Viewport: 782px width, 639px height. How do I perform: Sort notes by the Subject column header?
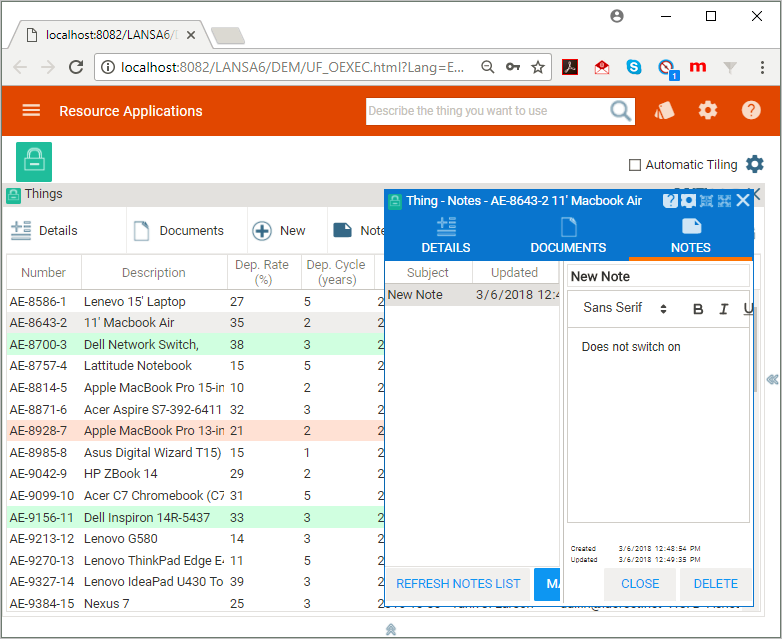(428, 273)
